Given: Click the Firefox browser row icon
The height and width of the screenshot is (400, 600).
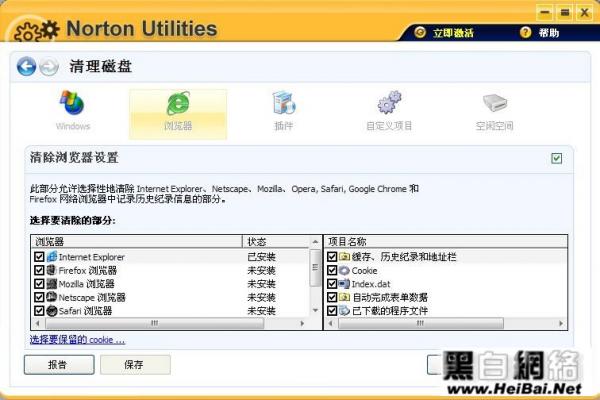Looking at the screenshot, I should pyautogui.click(x=52, y=270).
